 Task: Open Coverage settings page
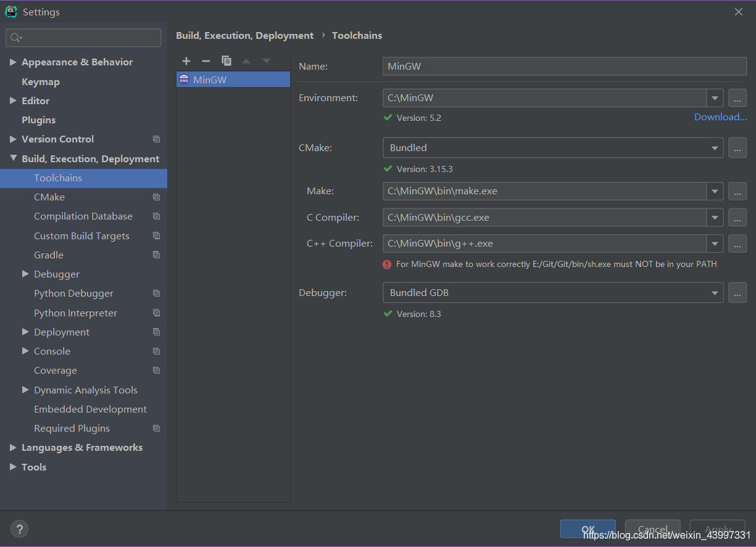[x=56, y=371]
